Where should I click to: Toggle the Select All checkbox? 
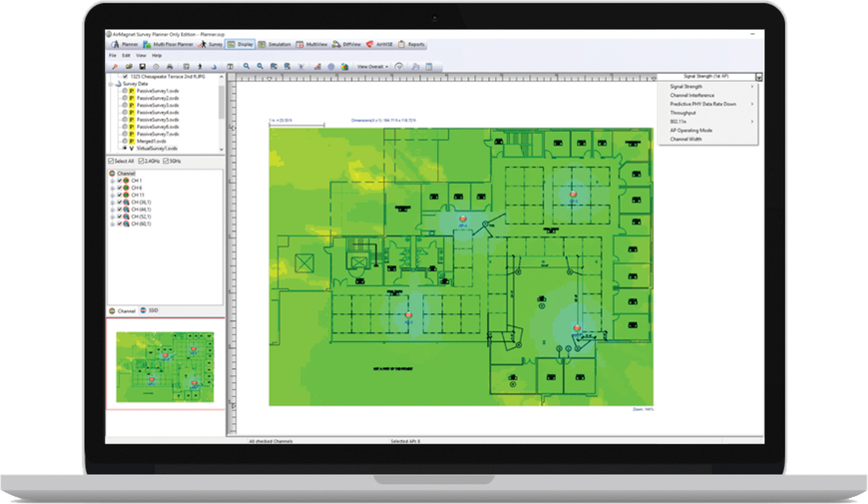(111, 162)
